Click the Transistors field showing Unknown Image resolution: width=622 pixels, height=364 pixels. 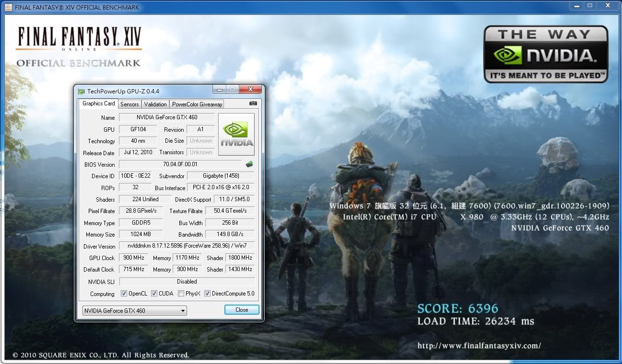[x=200, y=152]
